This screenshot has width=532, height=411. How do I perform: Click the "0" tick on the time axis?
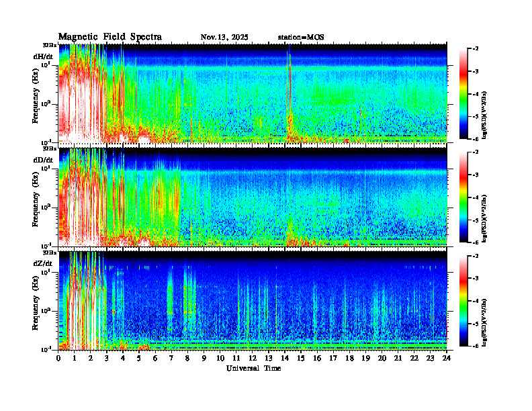(58, 359)
